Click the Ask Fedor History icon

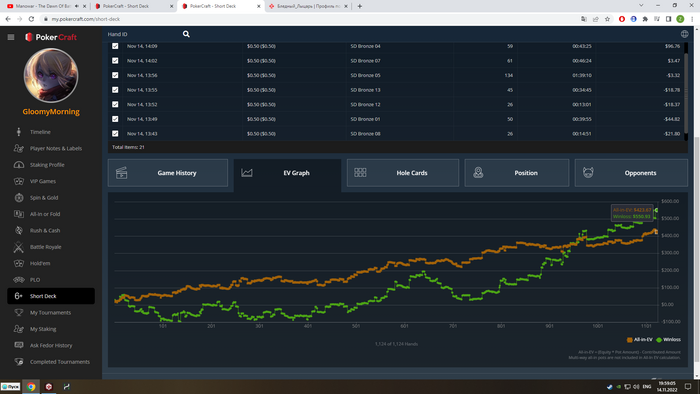click(19, 345)
